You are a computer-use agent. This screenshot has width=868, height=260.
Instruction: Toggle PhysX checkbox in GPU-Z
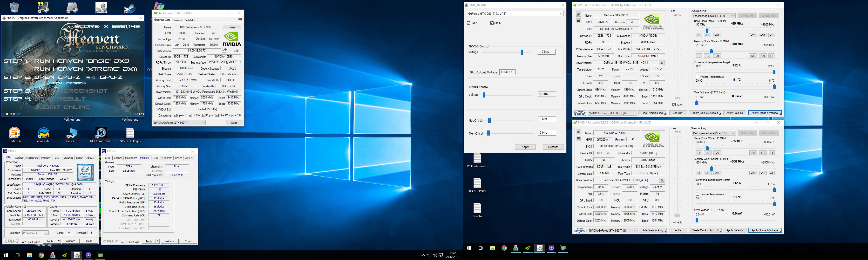(x=204, y=115)
